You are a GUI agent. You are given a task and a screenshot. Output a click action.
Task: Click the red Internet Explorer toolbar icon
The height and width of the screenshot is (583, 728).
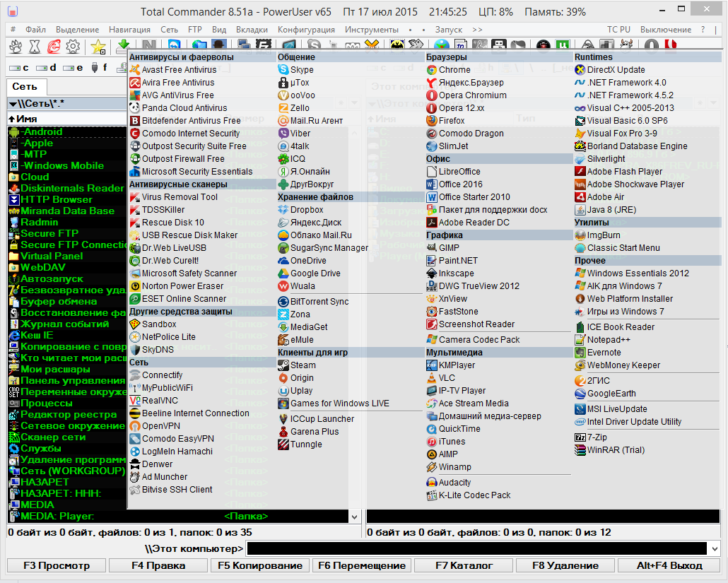point(54,47)
